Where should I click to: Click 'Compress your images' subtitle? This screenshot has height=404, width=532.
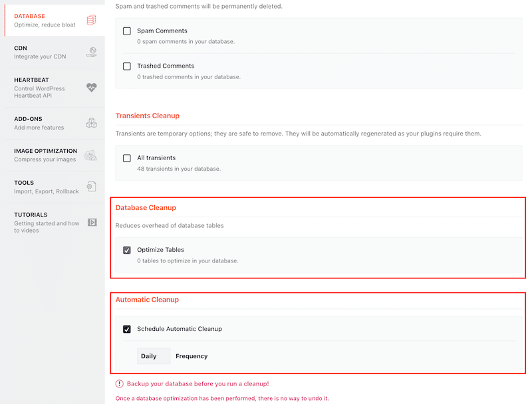(45, 159)
